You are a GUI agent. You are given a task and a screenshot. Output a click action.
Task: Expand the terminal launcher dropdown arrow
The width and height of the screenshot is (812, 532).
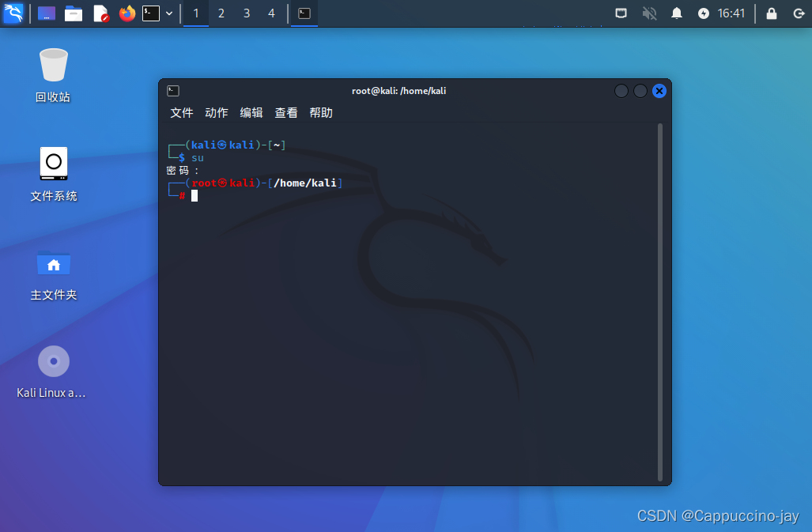pos(169,13)
